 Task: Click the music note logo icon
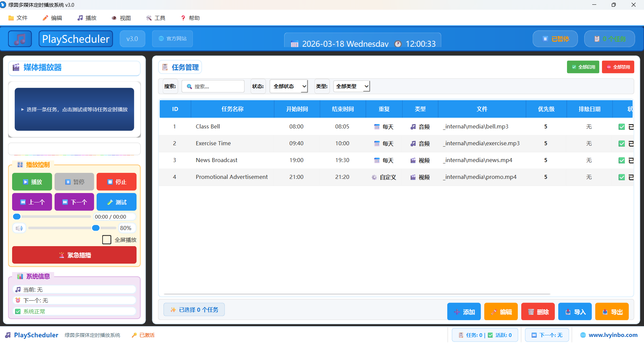[x=20, y=39]
